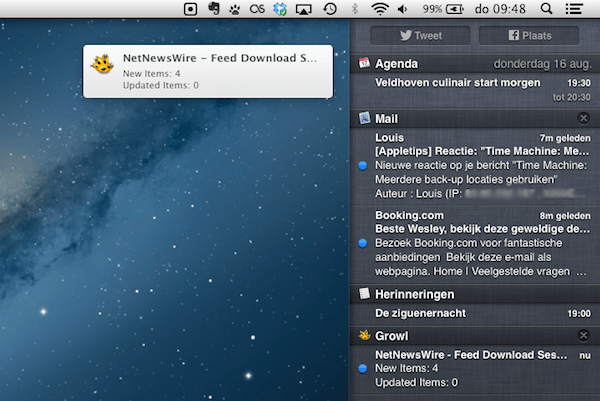Open the AirPlay display menu
The height and width of the screenshot is (401, 600).
tap(303, 9)
